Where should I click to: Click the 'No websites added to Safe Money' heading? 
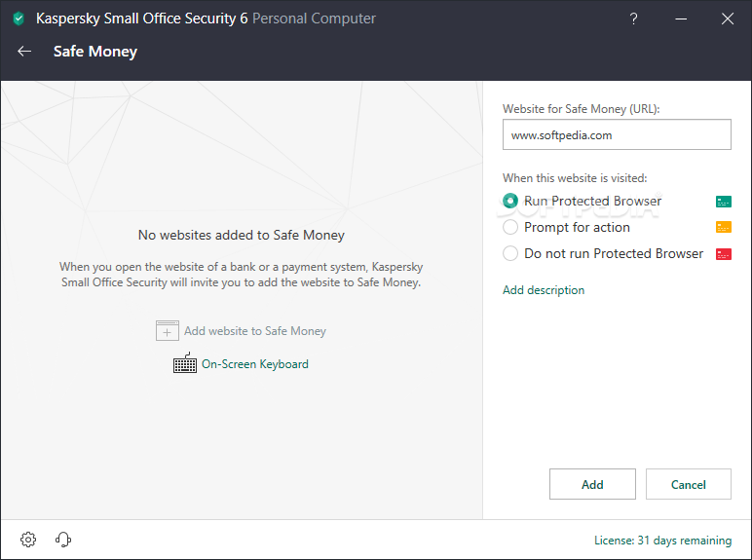coord(242,235)
